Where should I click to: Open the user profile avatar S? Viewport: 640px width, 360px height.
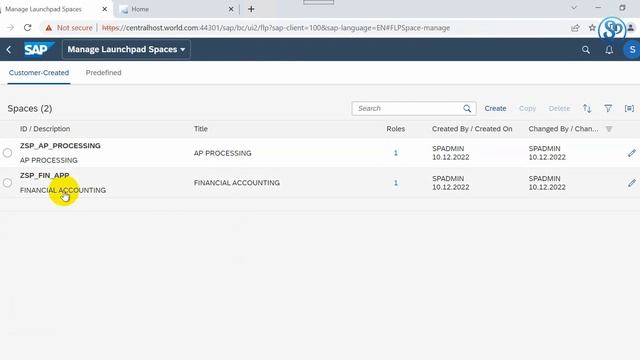(x=632, y=50)
